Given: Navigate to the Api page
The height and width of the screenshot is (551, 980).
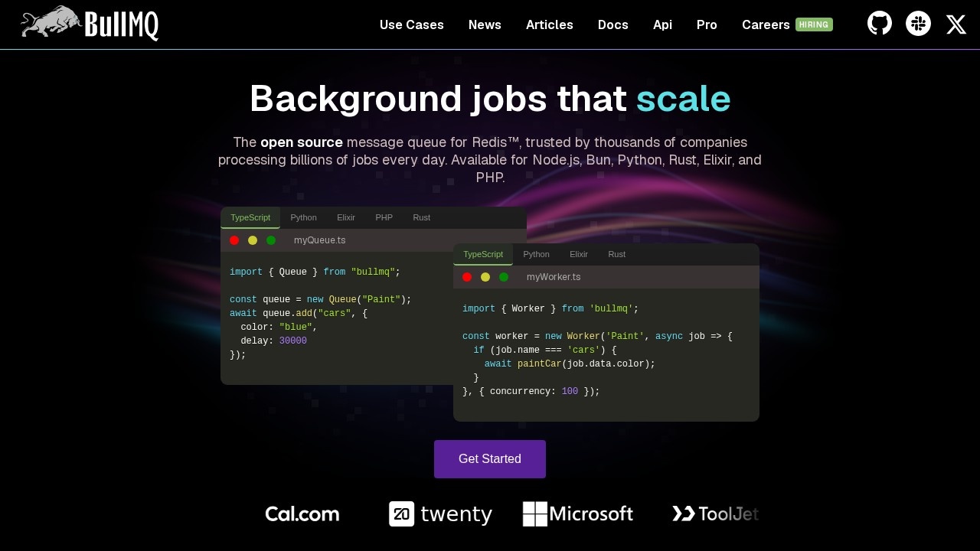Looking at the screenshot, I should click(x=662, y=24).
